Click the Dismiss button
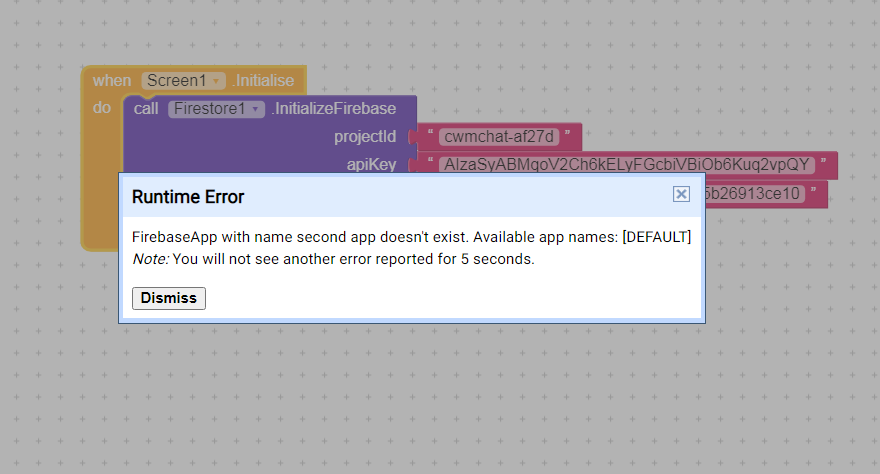Viewport: 880px width, 474px height. 169,298
